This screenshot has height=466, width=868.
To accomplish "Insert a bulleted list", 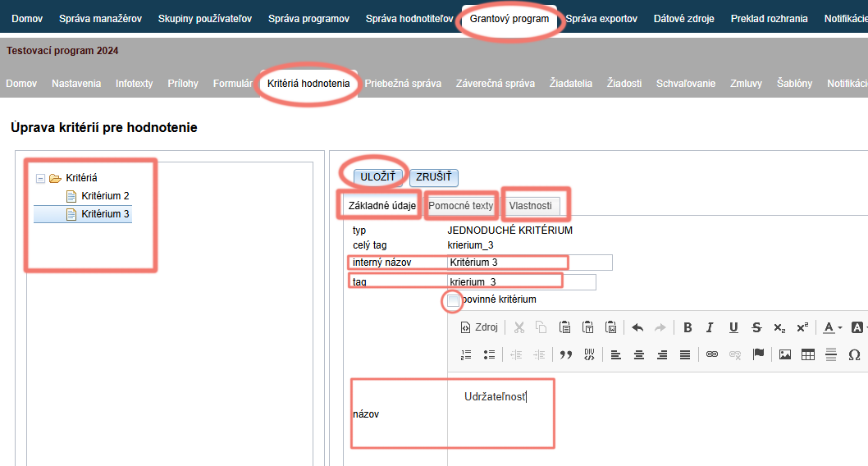I will pos(489,354).
